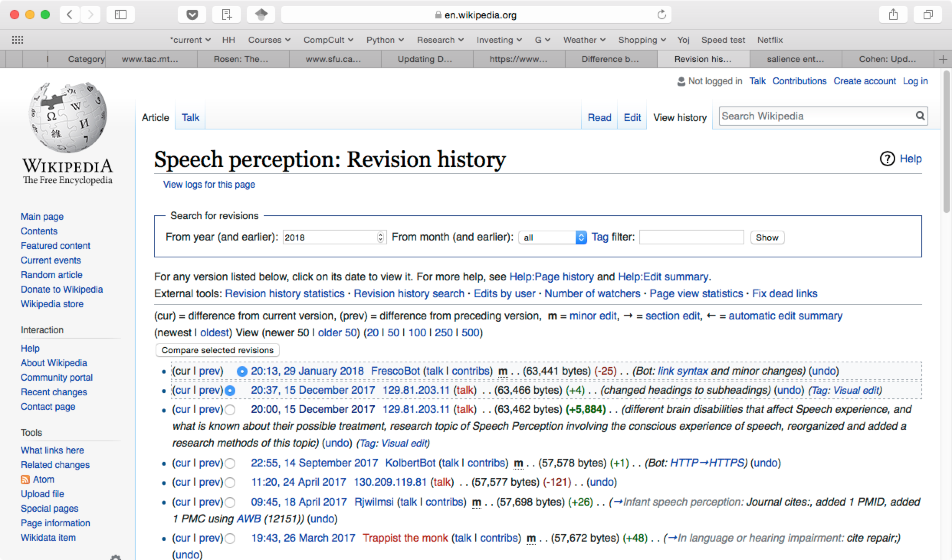This screenshot has height=560, width=952.
Task: Expand the Investing bookmarks folder
Action: pos(499,40)
